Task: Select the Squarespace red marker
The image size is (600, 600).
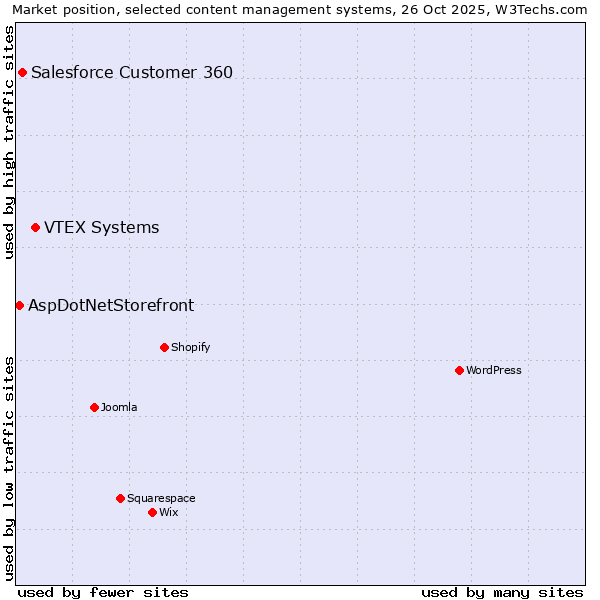Action: [120, 498]
